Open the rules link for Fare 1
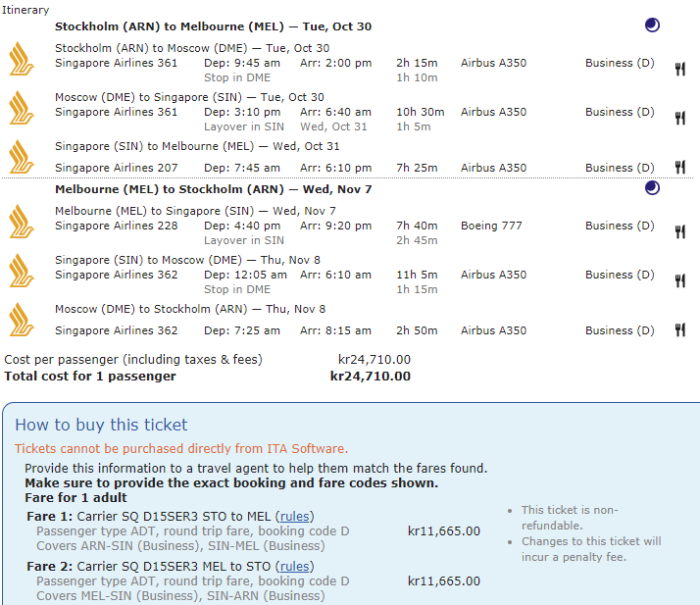This screenshot has height=605, width=700. [x=294, y=516]
